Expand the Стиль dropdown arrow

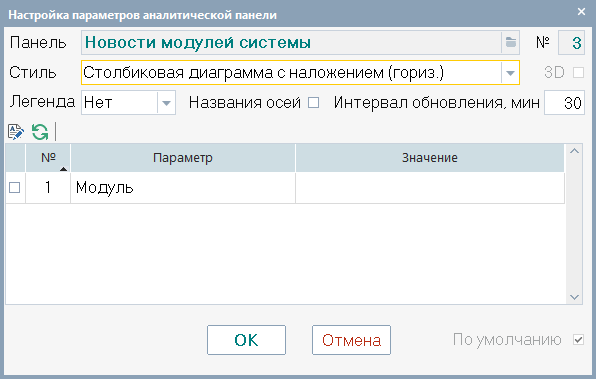510,73
